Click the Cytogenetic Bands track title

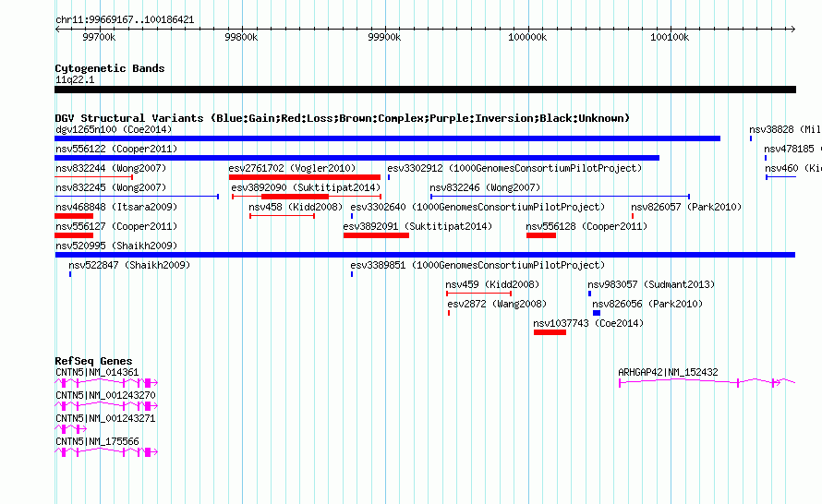pyautogui.click(x=110, y=68)
